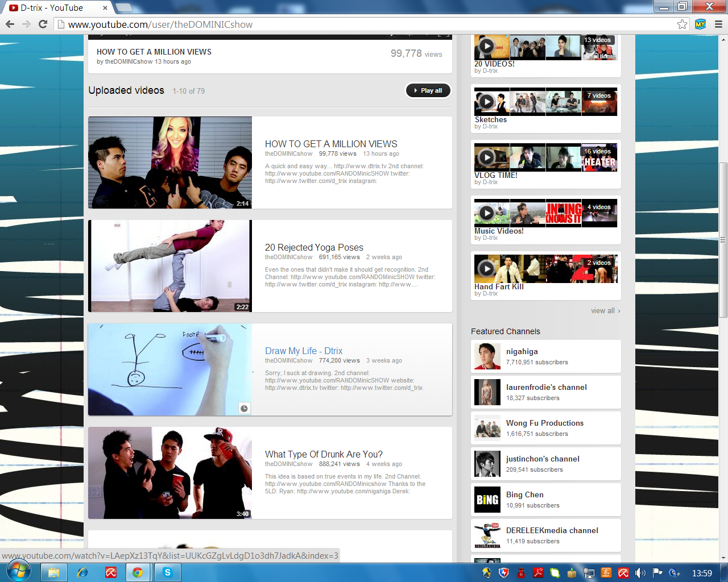Open the Java tray icon

(x=606, y=573)
